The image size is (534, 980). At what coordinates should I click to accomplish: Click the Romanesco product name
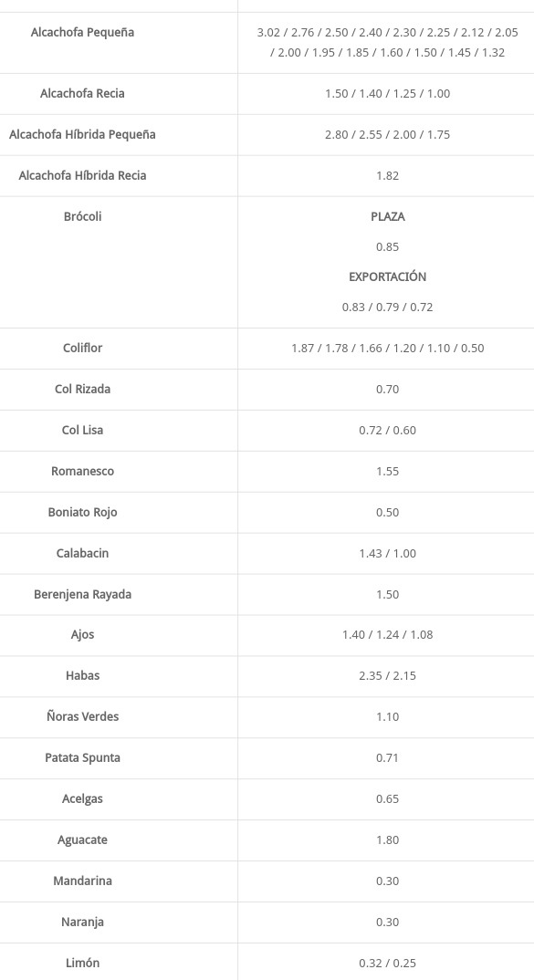point(82,471)
